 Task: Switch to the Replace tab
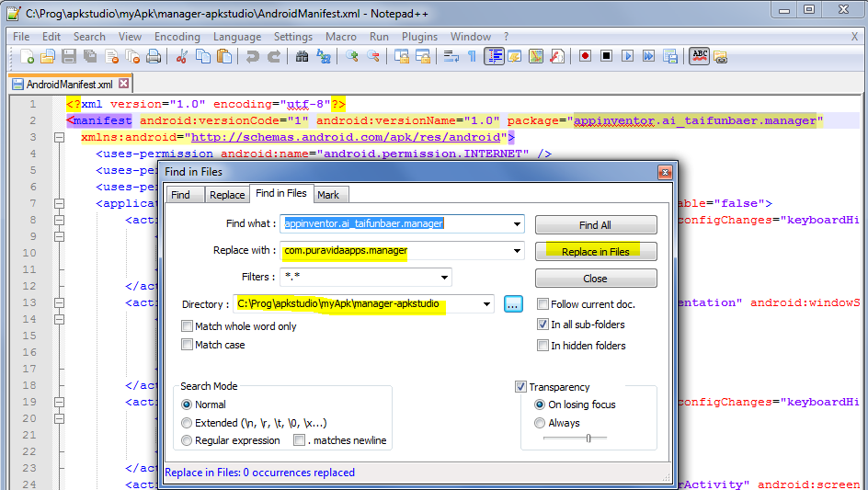click(x=226, y=195)
